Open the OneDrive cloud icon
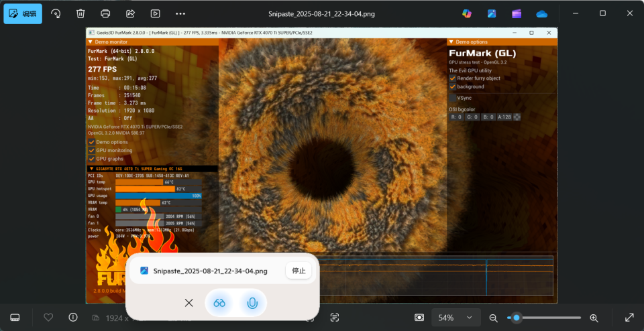Viewport: 644px width, 331px height. [x=542, y=13]
